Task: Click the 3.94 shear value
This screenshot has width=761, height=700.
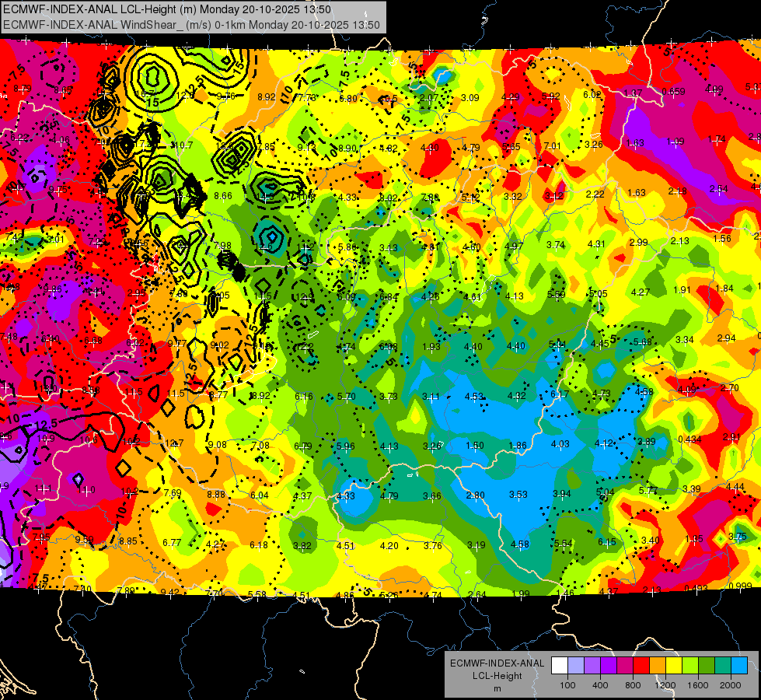Action: tap(562, 494)
